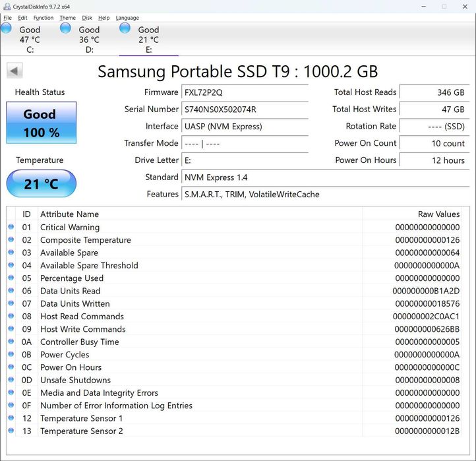Open the Disk menu

[x=86, y=18]
